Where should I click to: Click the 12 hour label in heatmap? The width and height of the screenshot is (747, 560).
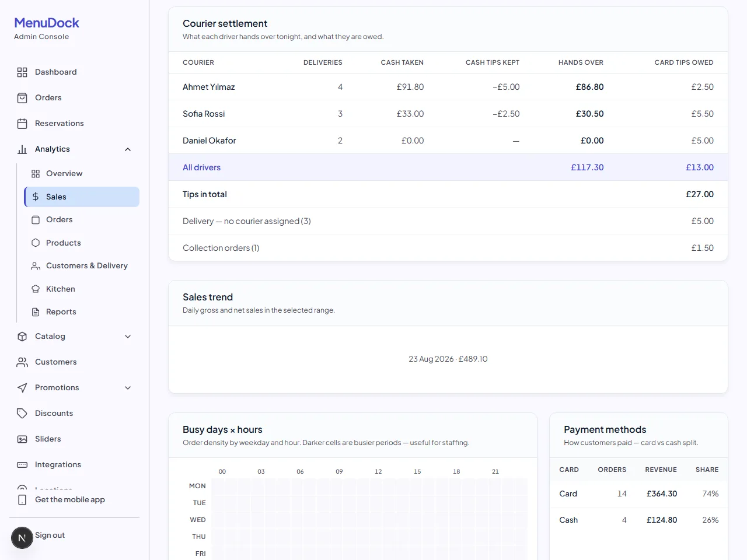(378, 471)
